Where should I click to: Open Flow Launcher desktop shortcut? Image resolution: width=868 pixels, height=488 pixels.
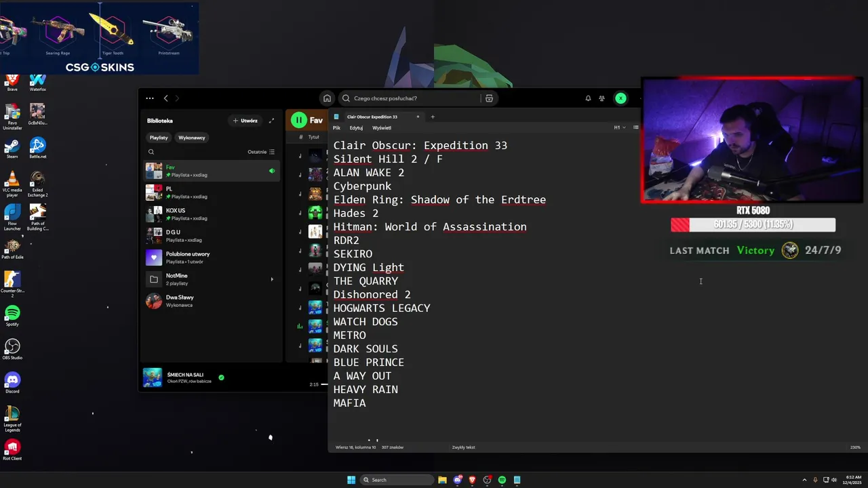click(x=12, y=216)
